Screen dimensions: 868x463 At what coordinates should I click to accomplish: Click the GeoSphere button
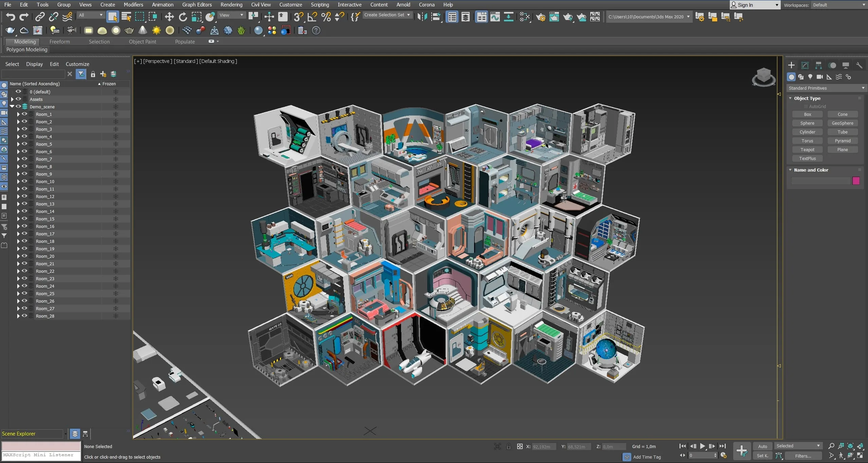[x=842, y=123]
